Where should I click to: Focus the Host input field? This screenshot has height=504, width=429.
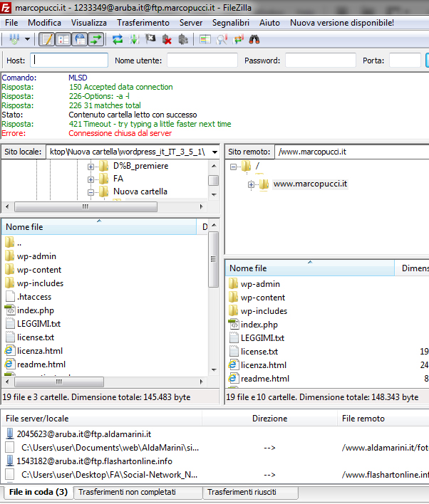(69, 60)
